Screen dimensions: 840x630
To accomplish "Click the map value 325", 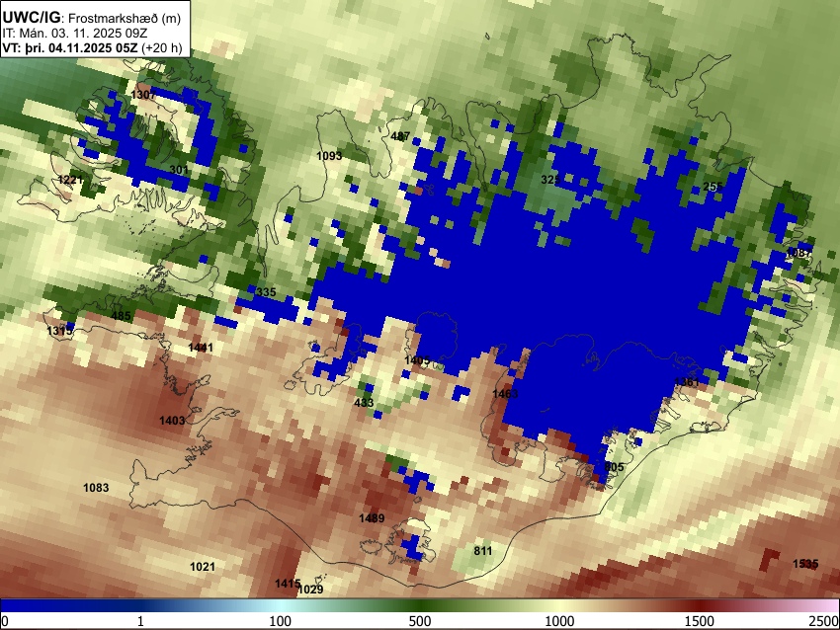I will click(x=550, y=180).
